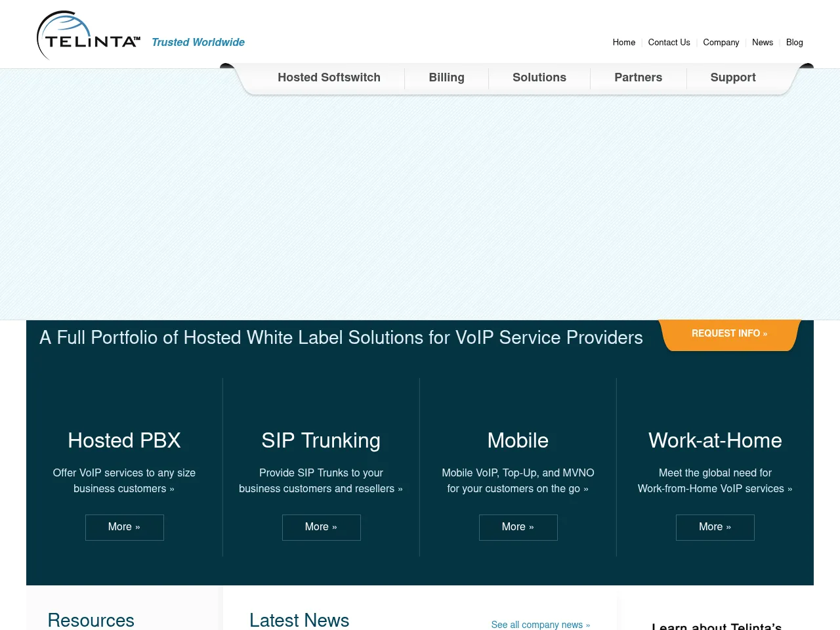Visit the Blog from the top menu
840x630 pixels.
[794, 42]
